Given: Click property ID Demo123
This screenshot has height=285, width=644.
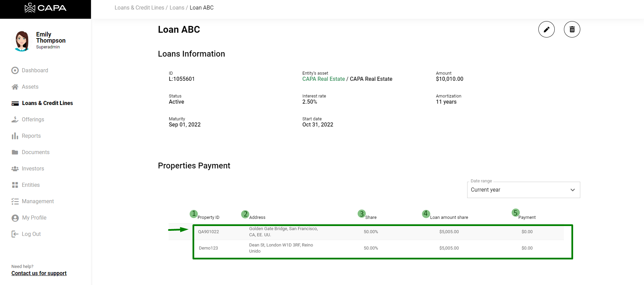Looking at the screenshot, I should point(209,248).
